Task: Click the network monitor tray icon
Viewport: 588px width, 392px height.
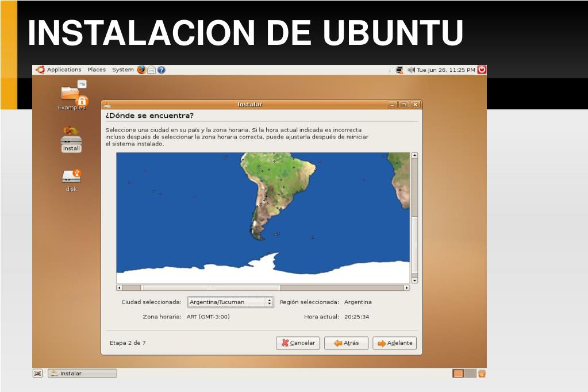Action: coord(399,70)
